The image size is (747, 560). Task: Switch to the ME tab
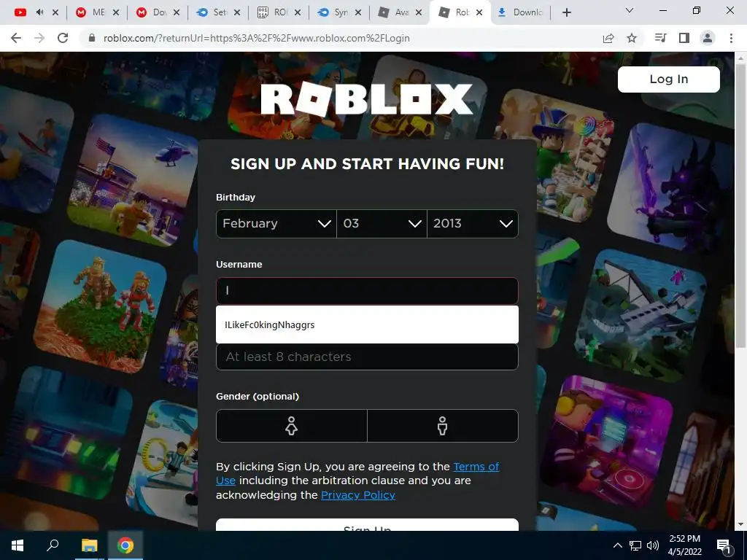click(93, 12)
